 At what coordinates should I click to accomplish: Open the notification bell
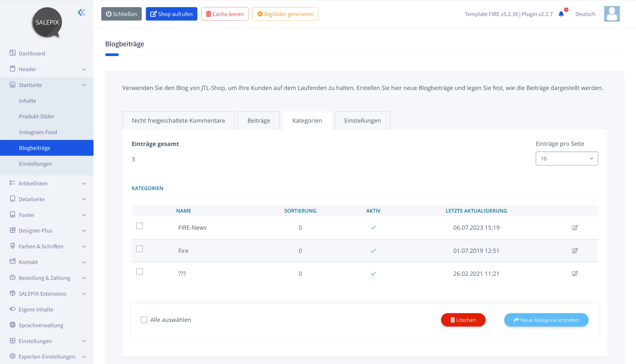pyautogui.click(x=561, y=14)
